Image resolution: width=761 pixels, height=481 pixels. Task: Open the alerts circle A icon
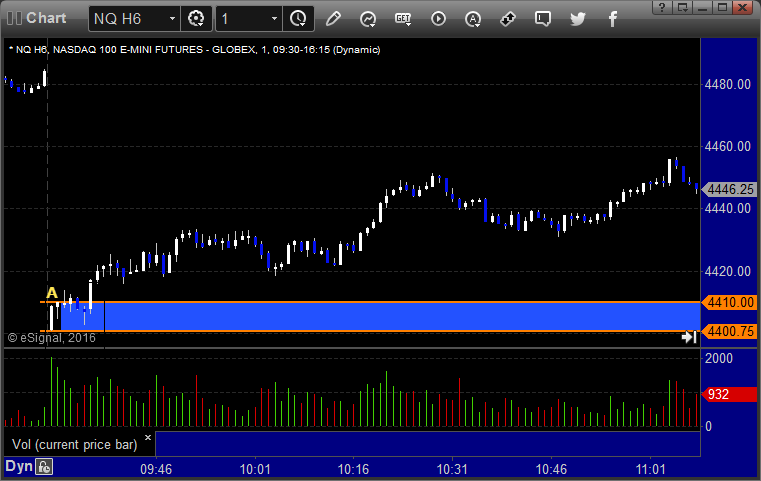click(x=473, y=19)
